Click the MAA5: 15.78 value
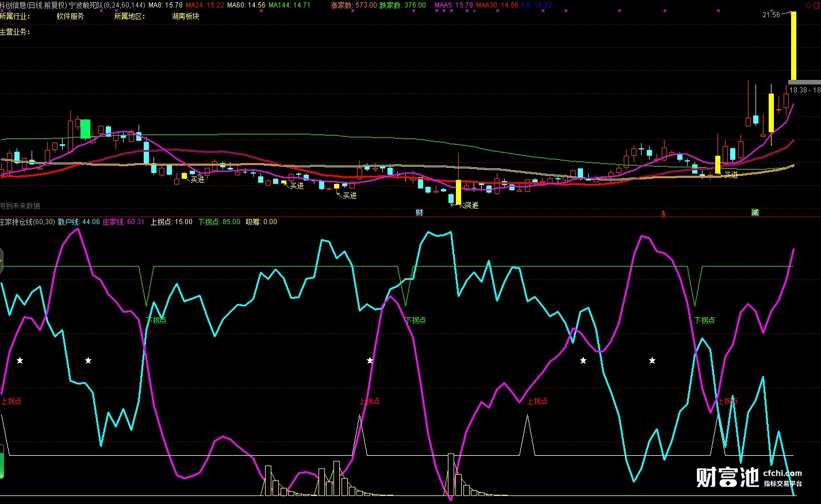The image size is (821, 504). click(x=454, y=5)
